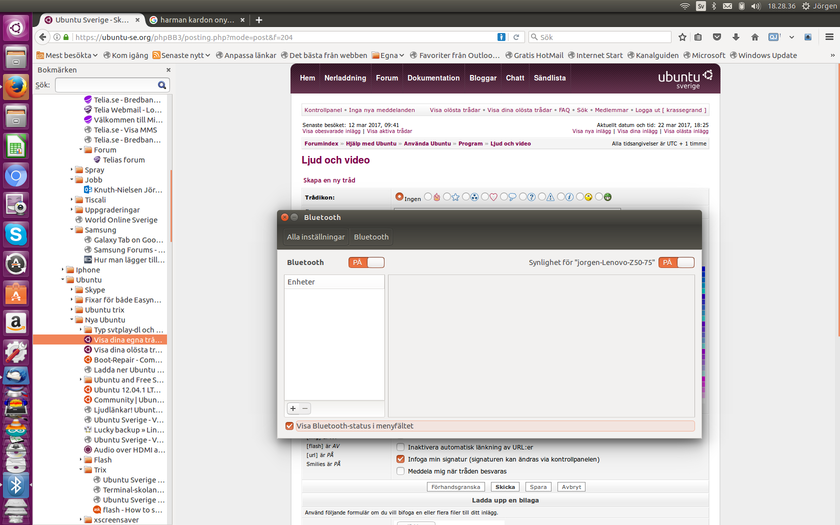840x525 pixels.
Task: Bookmark this page with the star icon
Action: 682,37
